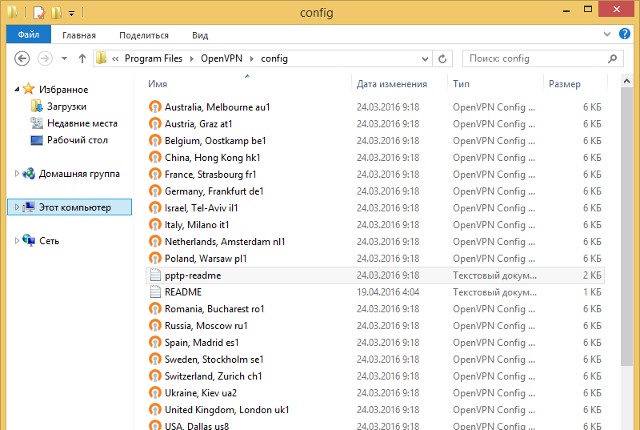Select the Ukraine, Kiev ua2 icon
This screenshot has width=640, height=430.
pyautogui.click(x=155, y=392)
